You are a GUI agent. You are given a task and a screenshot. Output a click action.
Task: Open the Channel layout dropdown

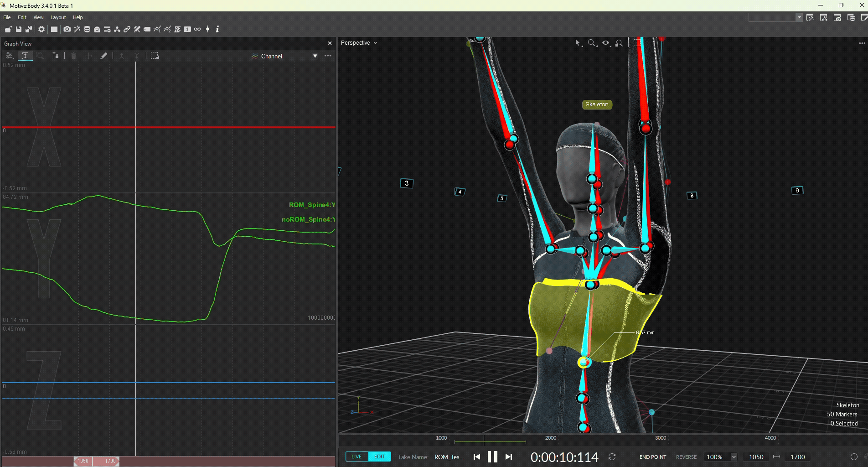[x=315, y=56]
